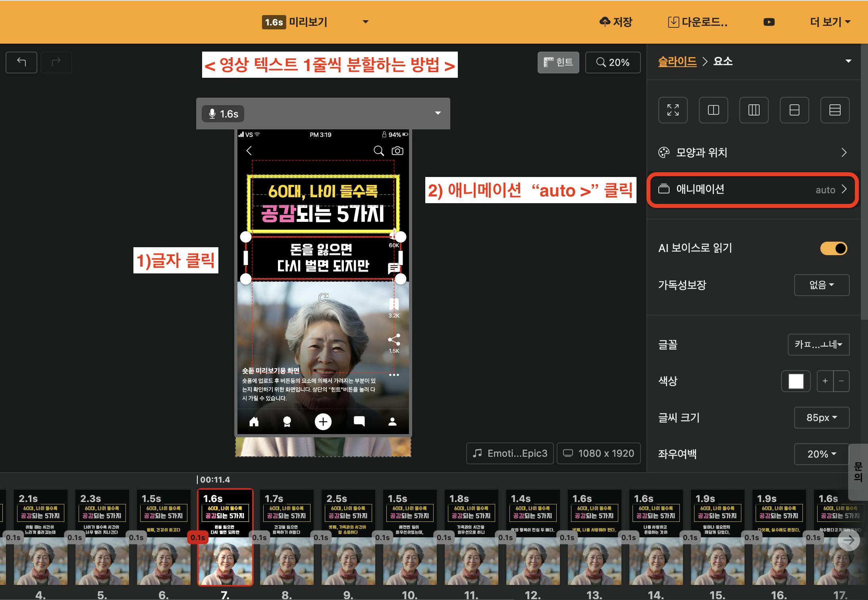Open the 가독성보장 없음 dropdown
Image resolution: width=868 pixels, height=600 pixels.
(x=821, y=285)
